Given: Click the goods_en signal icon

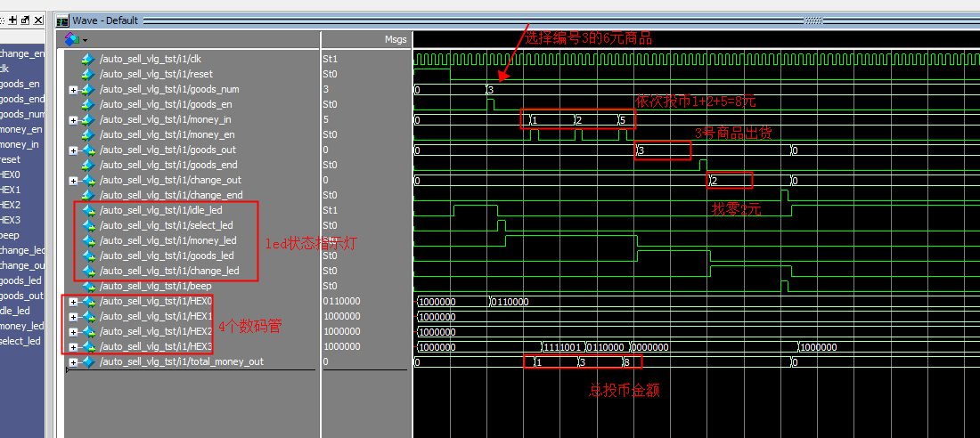Looking at the screenshot, I should click(x=87, y=104).
